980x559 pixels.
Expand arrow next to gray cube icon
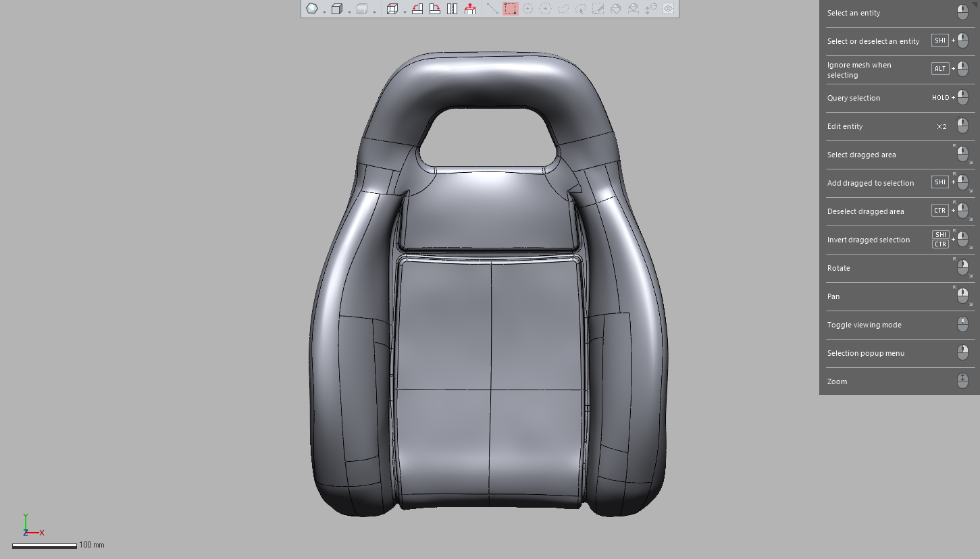[374, 12]
